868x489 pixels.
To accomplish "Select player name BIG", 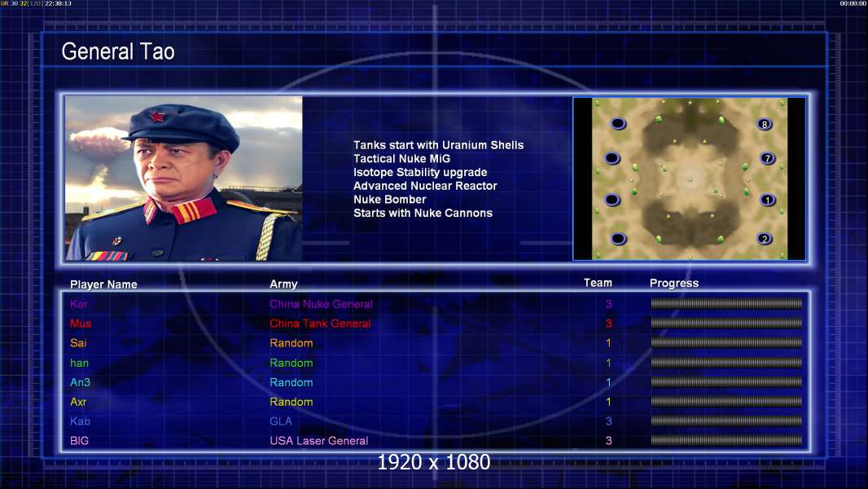I will pos(79,441).
